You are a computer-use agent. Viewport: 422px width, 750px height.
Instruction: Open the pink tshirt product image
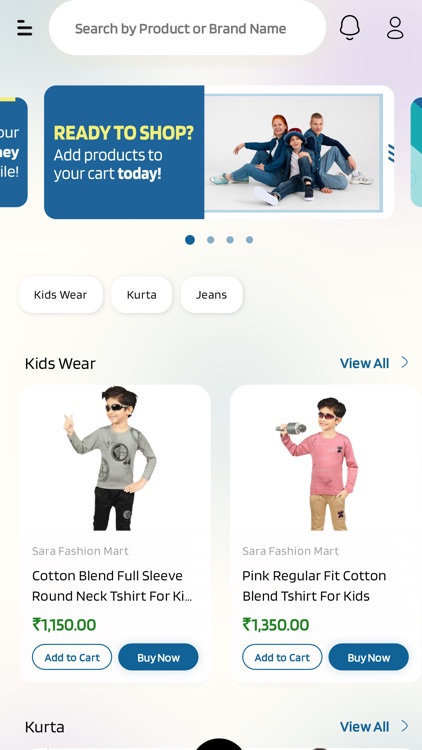tap(320, 463)
